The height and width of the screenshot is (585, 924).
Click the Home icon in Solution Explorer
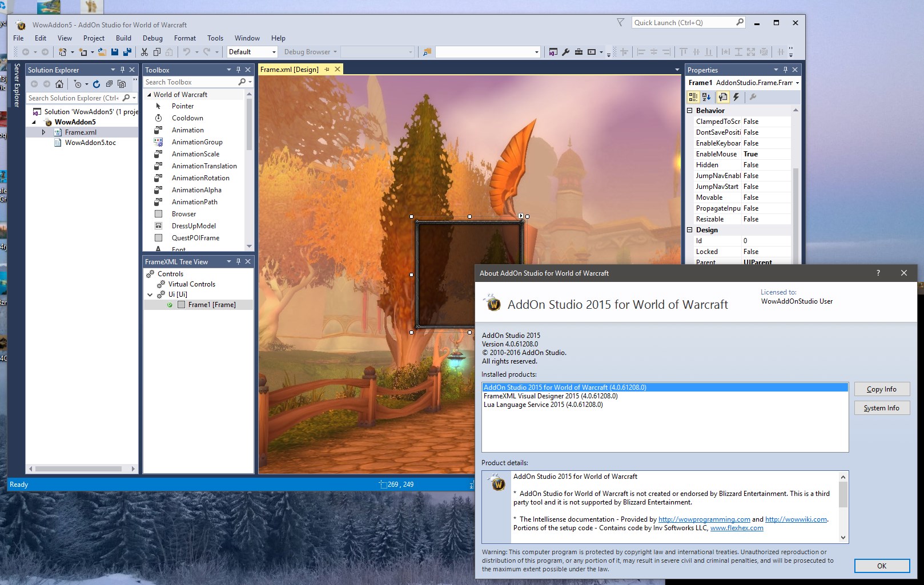(59, 83)
